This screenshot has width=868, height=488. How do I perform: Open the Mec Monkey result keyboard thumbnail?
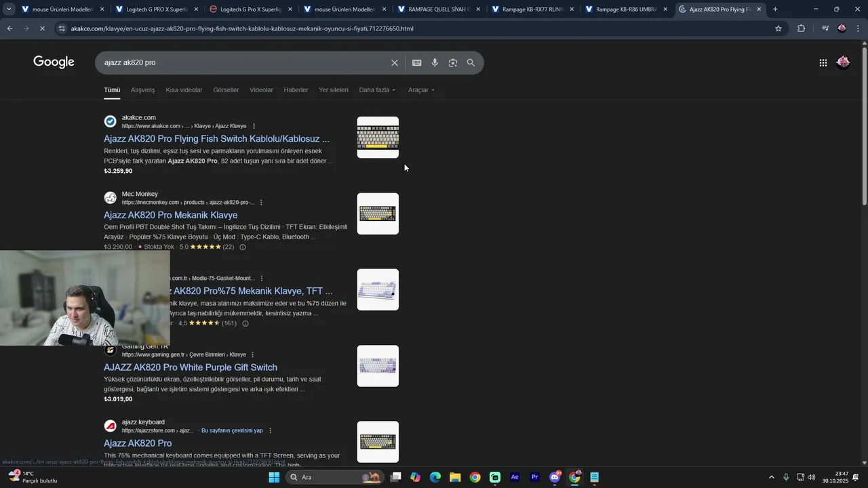(x=378, y=213)
